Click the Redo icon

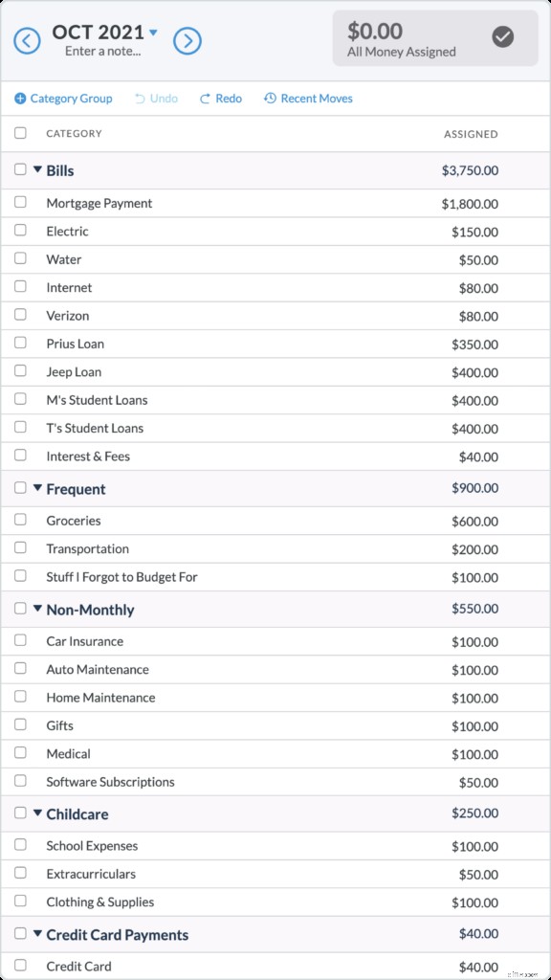(204, 98)
